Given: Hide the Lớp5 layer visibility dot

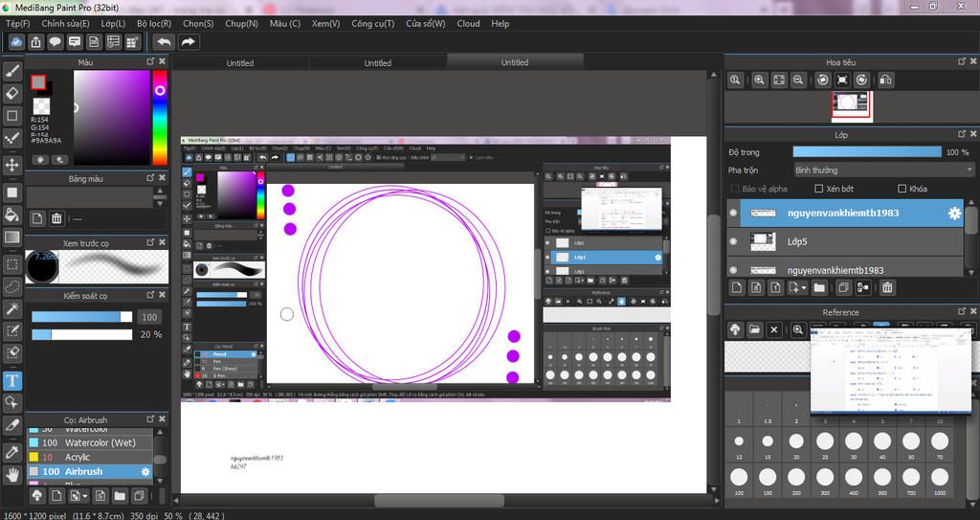Looking at the screenshot, I should point(734,241).
